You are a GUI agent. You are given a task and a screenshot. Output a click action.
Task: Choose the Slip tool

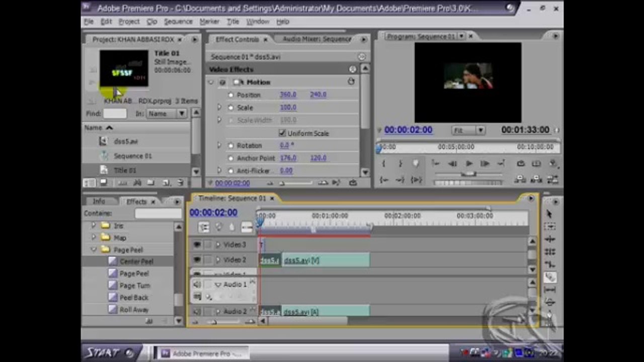pos(549,290)
